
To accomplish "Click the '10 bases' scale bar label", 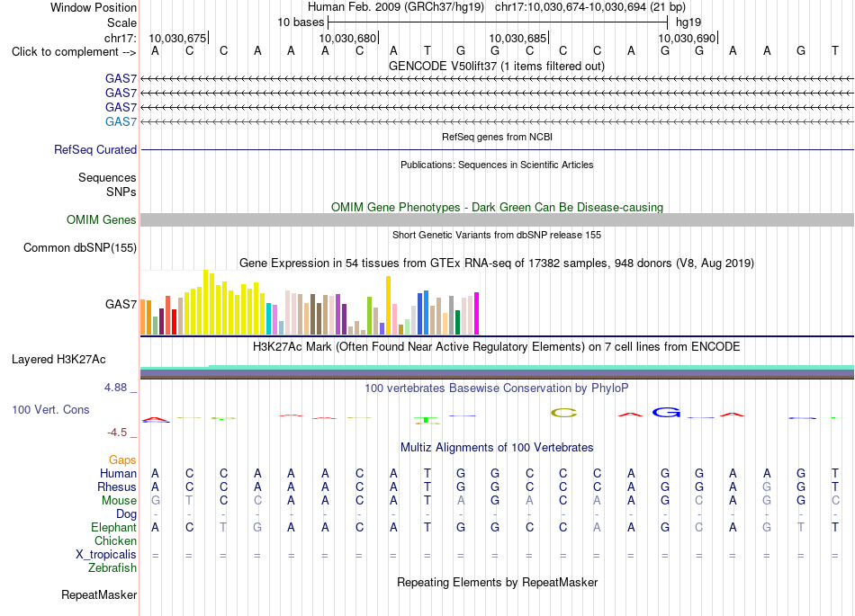I will coord(301,22).
